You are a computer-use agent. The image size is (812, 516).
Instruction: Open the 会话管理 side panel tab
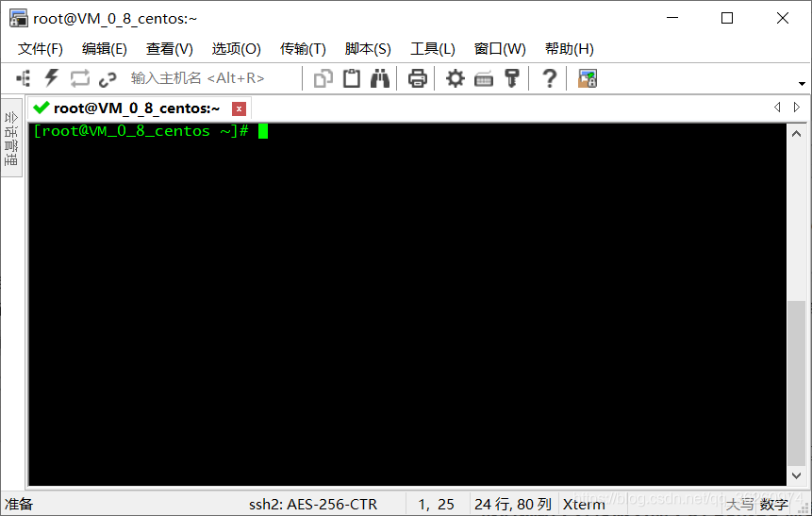11,138
